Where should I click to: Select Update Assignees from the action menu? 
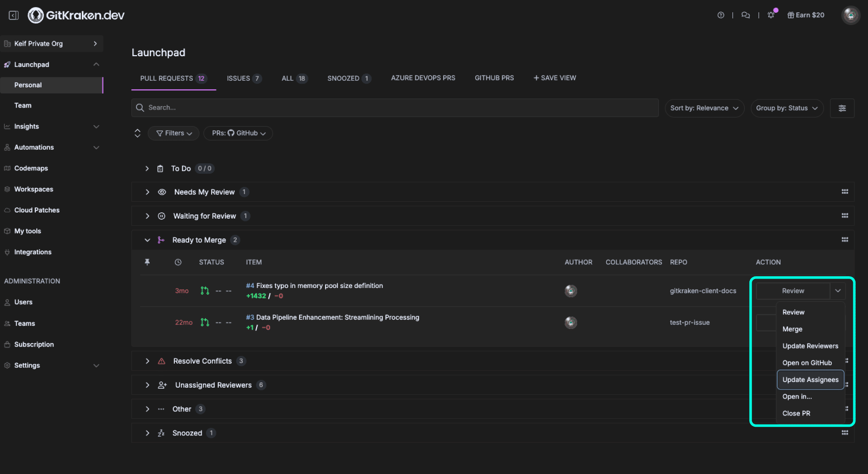coord(810,380)
